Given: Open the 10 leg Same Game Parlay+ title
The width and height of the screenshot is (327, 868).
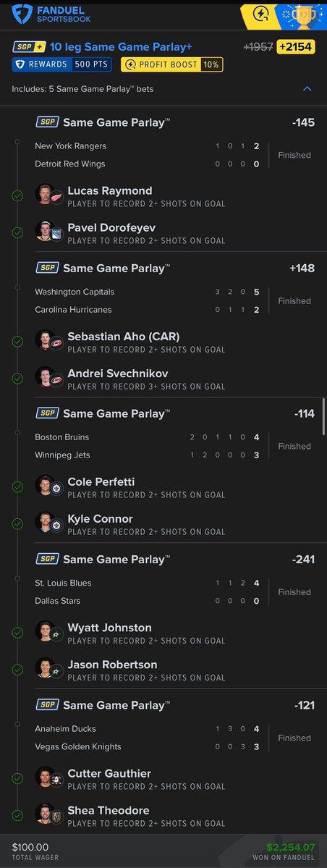Looking at the screenshot, I should point(121,47).
